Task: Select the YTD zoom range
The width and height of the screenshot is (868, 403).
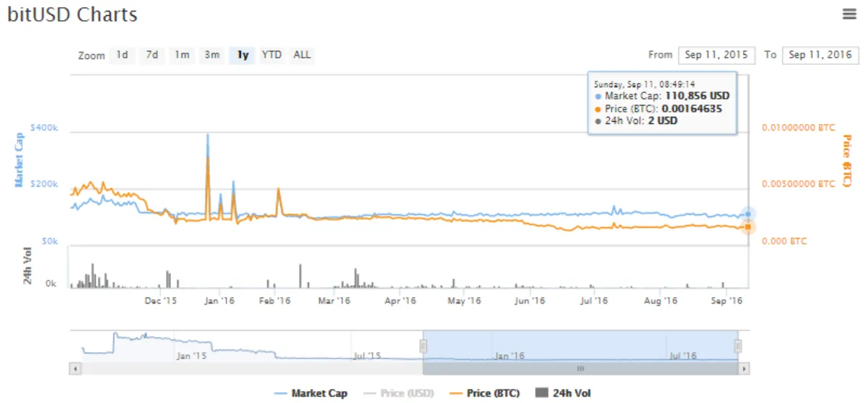Action: pyautogui.click(x=271, y=55)
